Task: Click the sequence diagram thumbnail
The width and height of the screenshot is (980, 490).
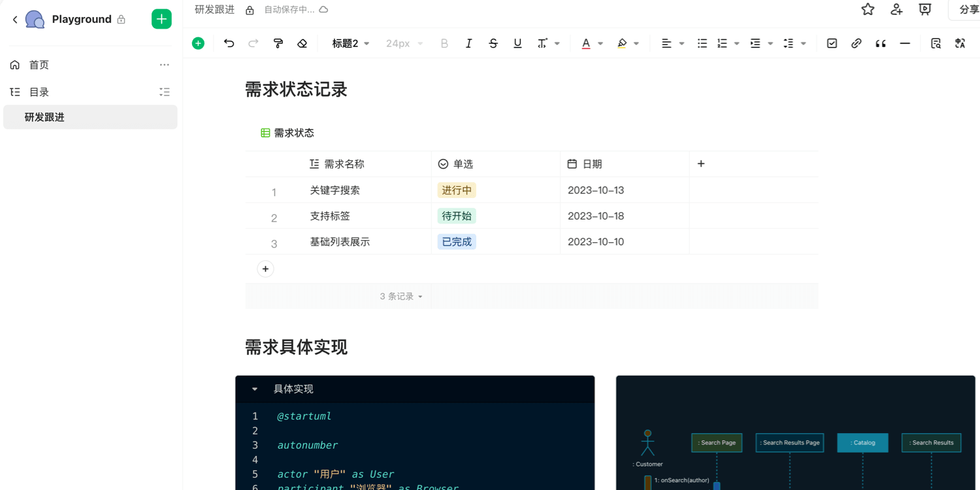Action: (796, 433)
